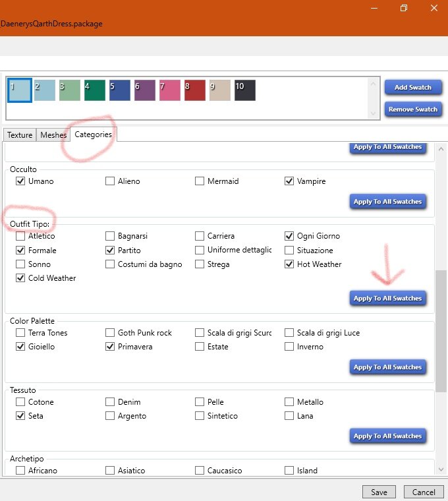Screen dimensions: 448x501
Task: Select red swatch 8
Action: [x=195, y=90]
